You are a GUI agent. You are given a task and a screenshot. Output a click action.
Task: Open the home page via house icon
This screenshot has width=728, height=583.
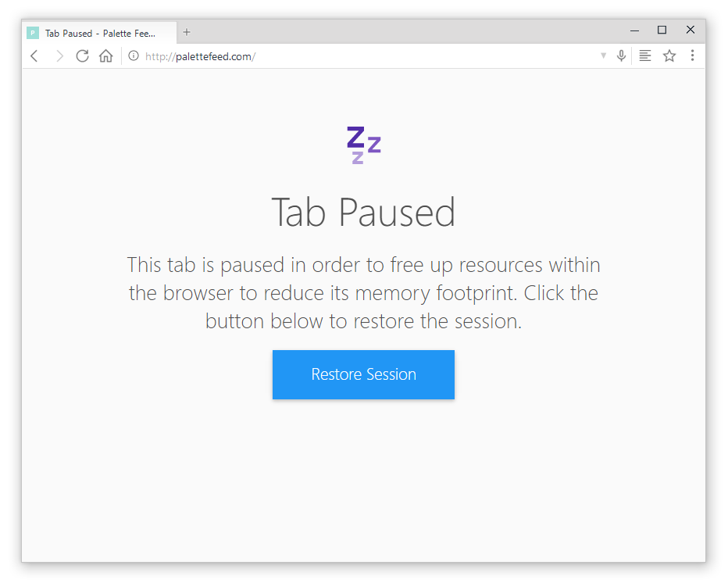(106, 55)
